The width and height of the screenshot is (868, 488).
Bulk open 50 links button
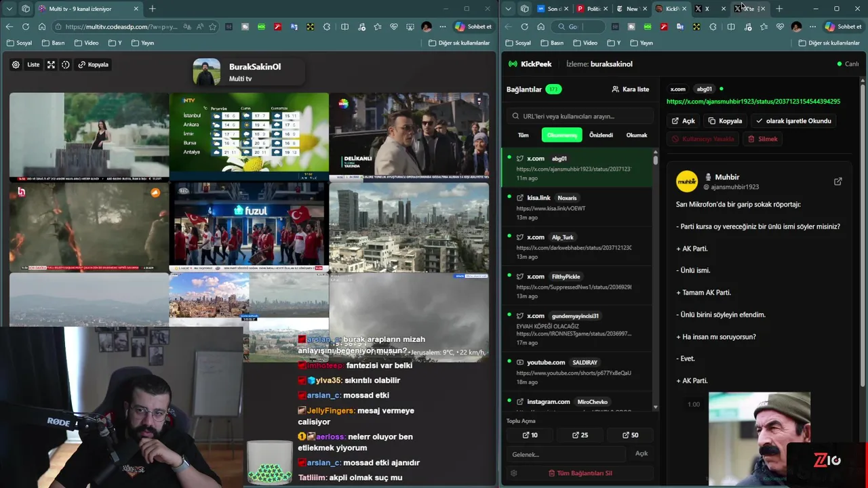coord(630,435)
